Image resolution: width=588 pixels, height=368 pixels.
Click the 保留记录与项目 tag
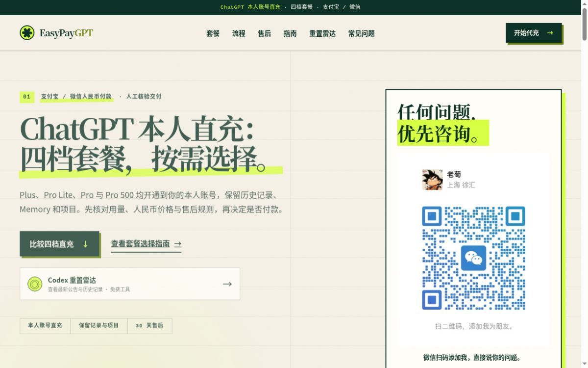99,325
